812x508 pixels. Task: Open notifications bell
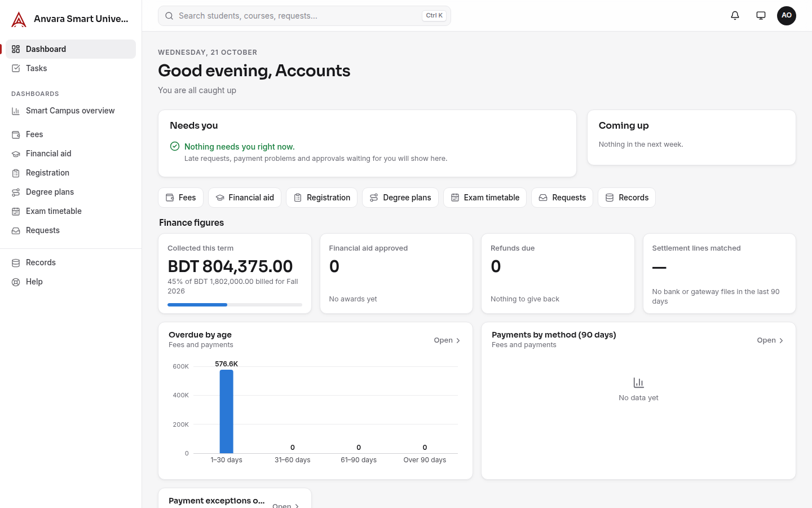point(735,16)
